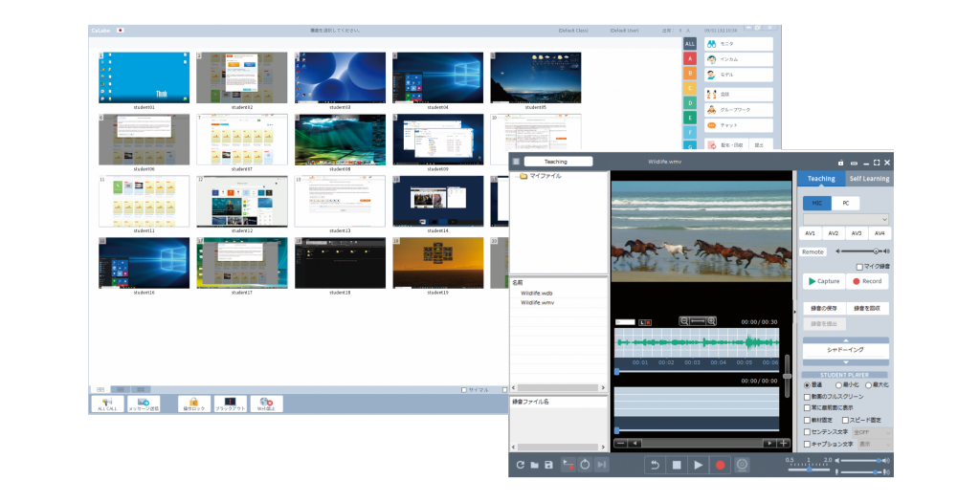980x502 pixels.
Task: Open file with the folder icon in player bar
Action: click(x=534, y=465)
